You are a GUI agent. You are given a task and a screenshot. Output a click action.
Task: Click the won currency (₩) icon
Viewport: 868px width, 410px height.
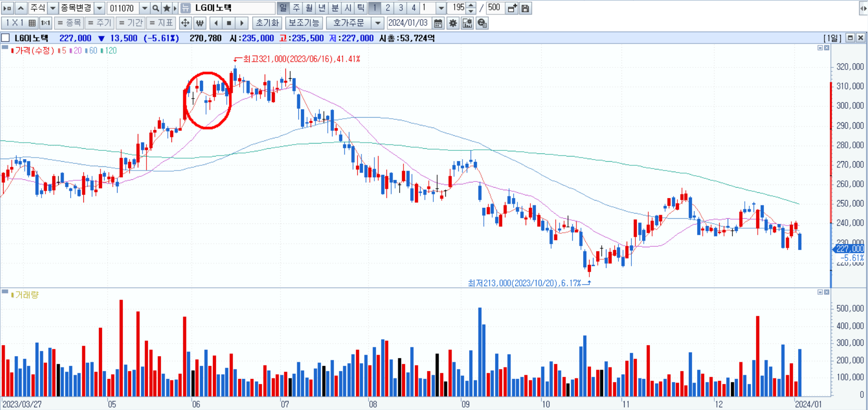[x=199, y=23]
